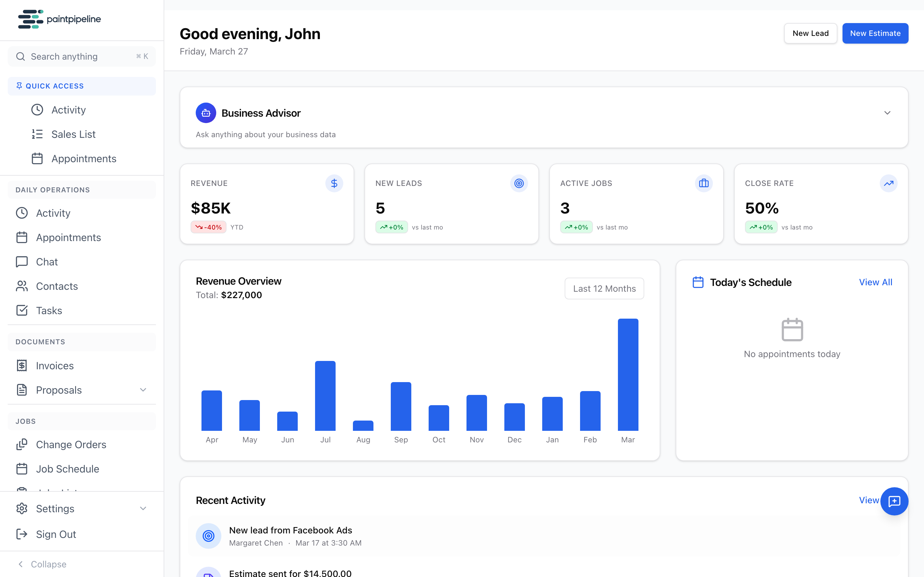924x577 pixels.
Task: Open Invoices under Documents
Action: click(55, 365)
